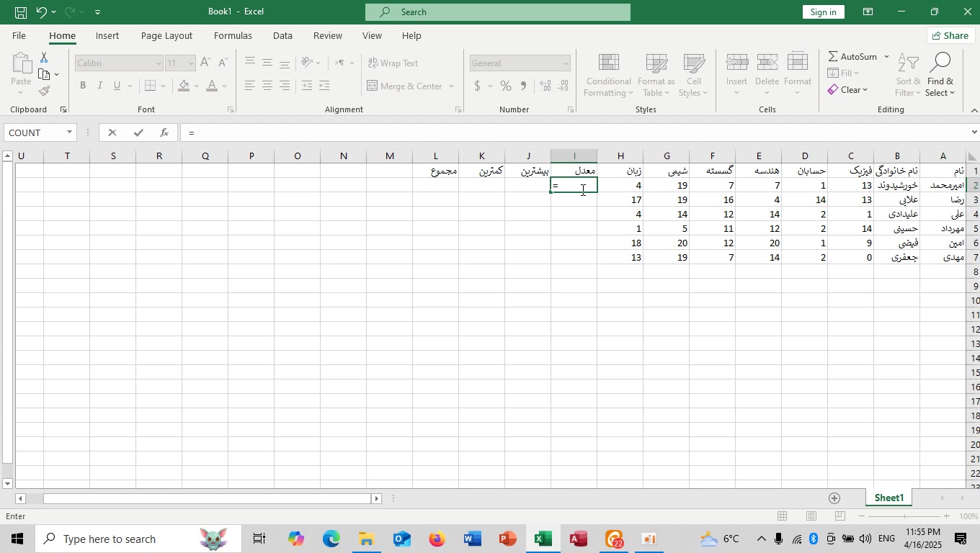Toggle Italic formatting

click(99, 86)
